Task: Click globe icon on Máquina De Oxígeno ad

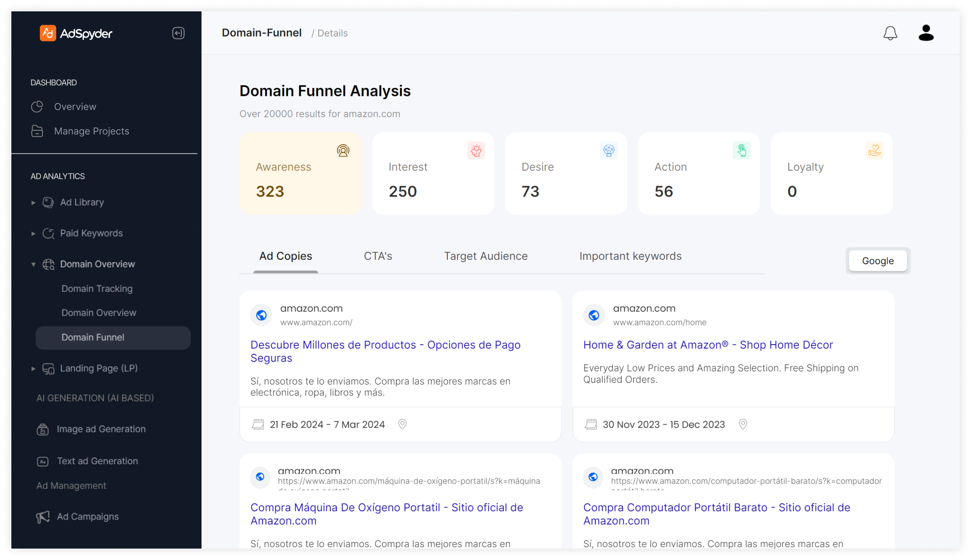Action: (x=260, y=477)
